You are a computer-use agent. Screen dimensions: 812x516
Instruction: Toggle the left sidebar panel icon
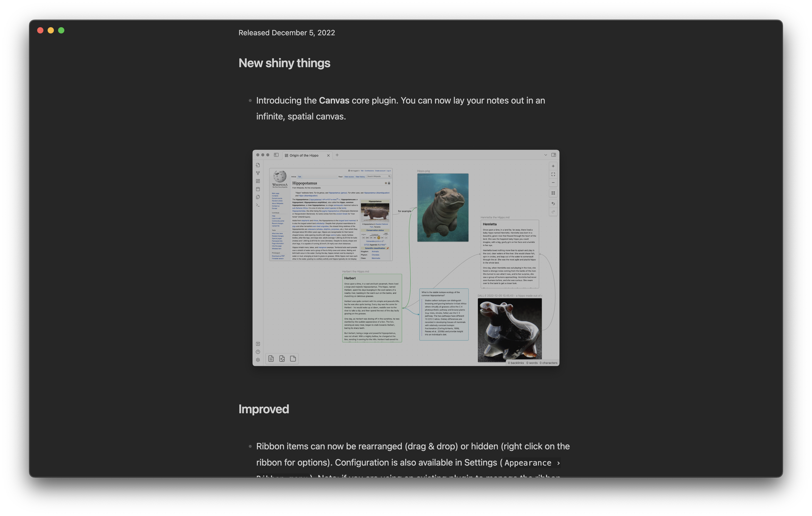tap(276, 155)
